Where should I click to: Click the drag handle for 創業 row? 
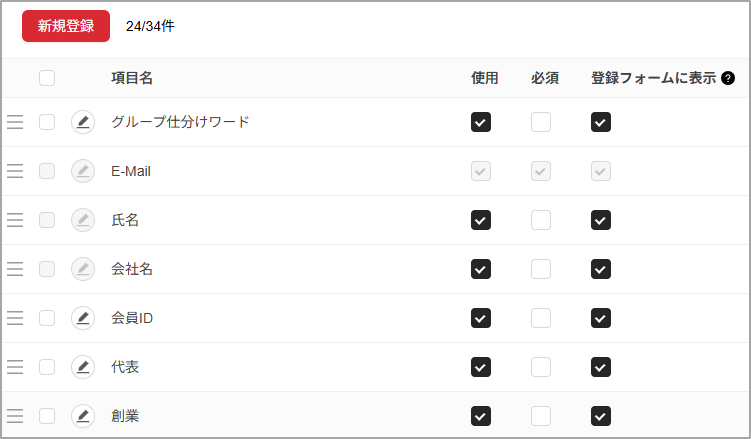(15, 415)
